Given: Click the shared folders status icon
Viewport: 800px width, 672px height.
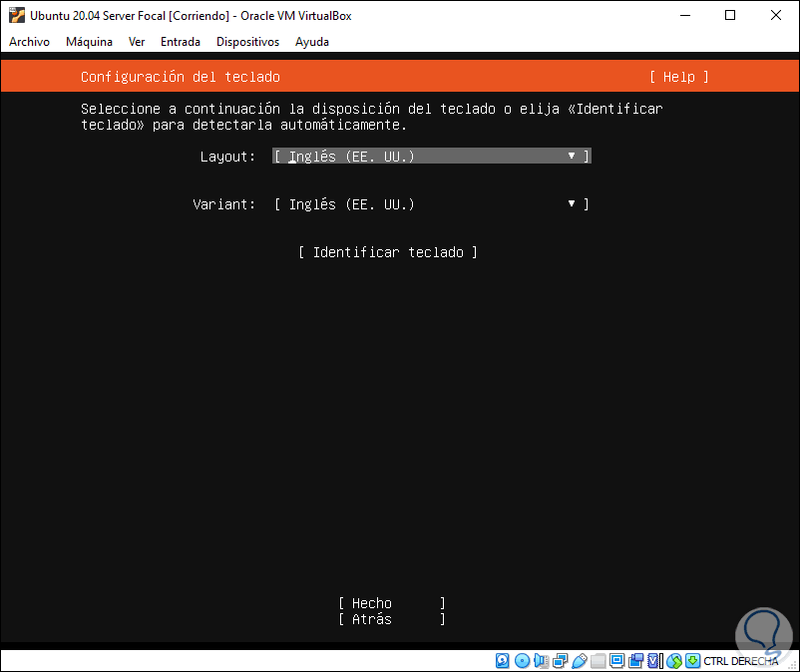Looking at the screenshot, I should tap(598, 661).
